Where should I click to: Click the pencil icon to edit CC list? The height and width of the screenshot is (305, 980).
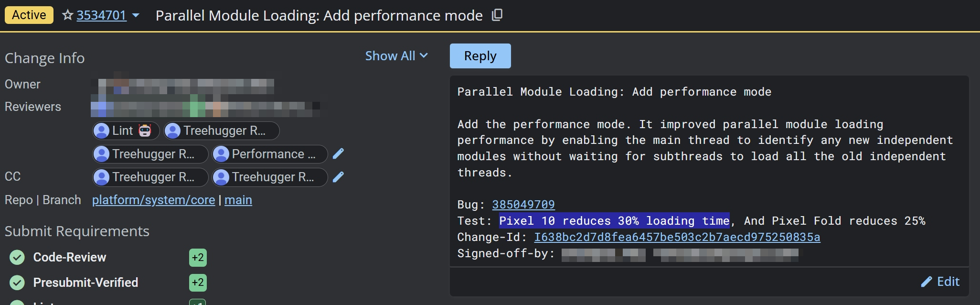[338, 177]
